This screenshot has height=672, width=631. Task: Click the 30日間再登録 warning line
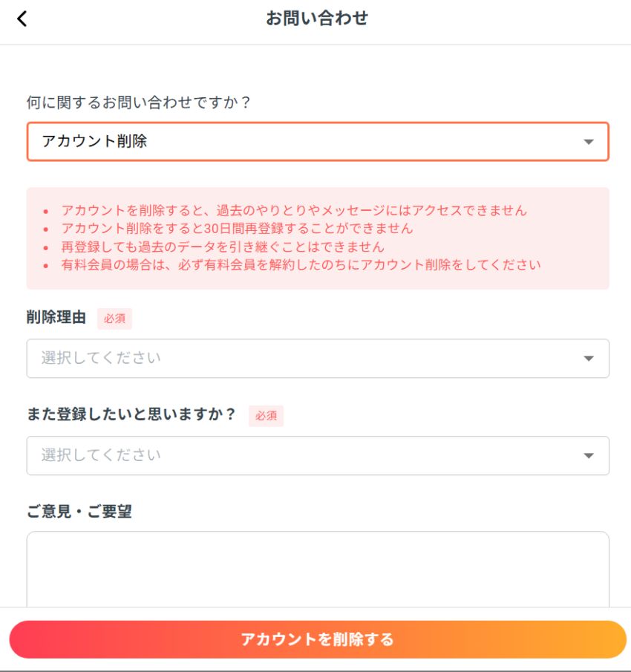pos(238,228)
